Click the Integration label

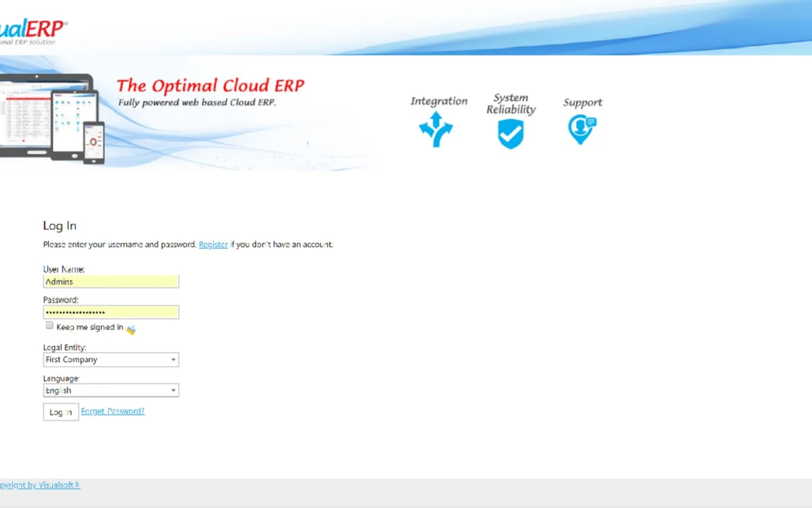coord(439,101)
